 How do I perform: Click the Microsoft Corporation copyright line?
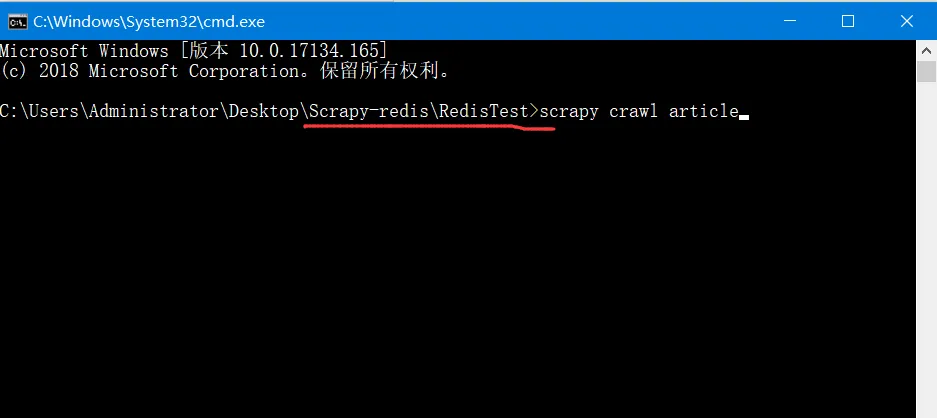coord(225,71)
